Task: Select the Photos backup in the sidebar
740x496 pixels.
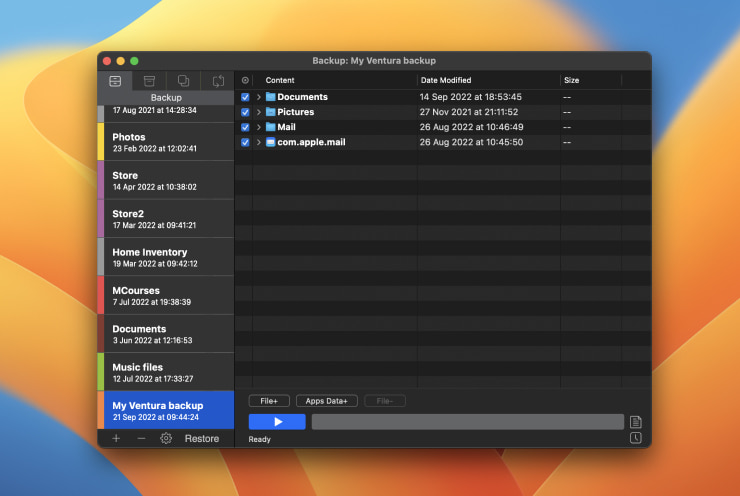Action: (x=166, y=142)
